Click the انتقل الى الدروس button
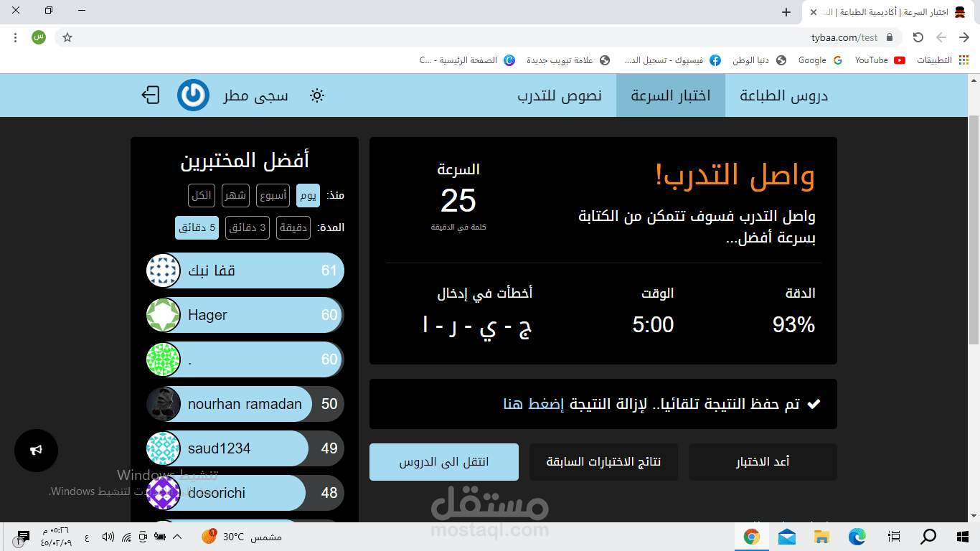The height and width of the screenshot is (551, 980). pyautogui.click(x=444, y=462)
